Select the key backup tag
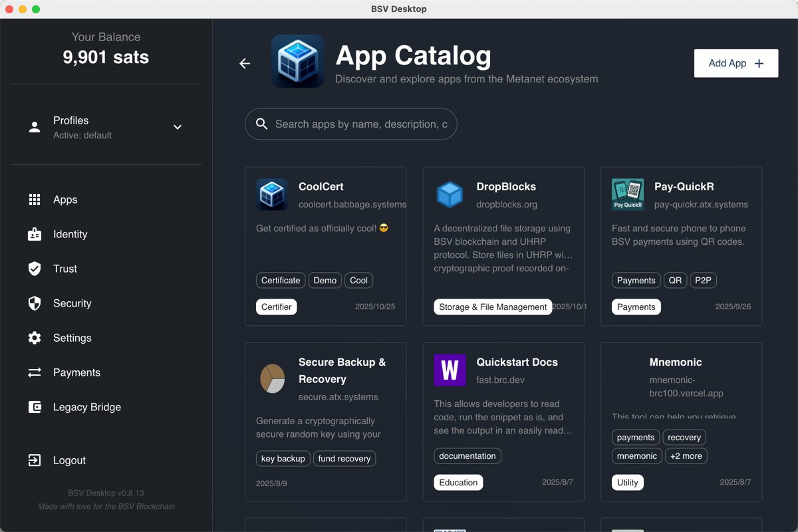This screenshot has height=532, width=798. (283, 459)
